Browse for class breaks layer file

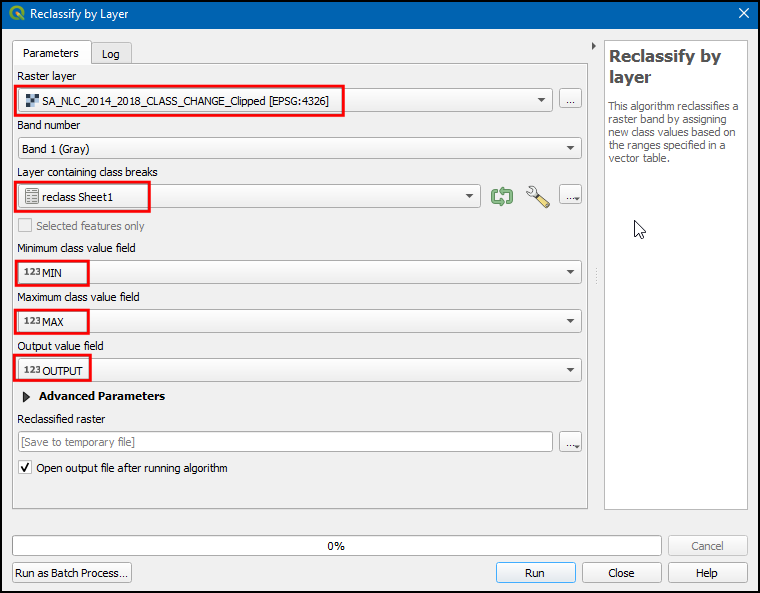click(571, 197)
